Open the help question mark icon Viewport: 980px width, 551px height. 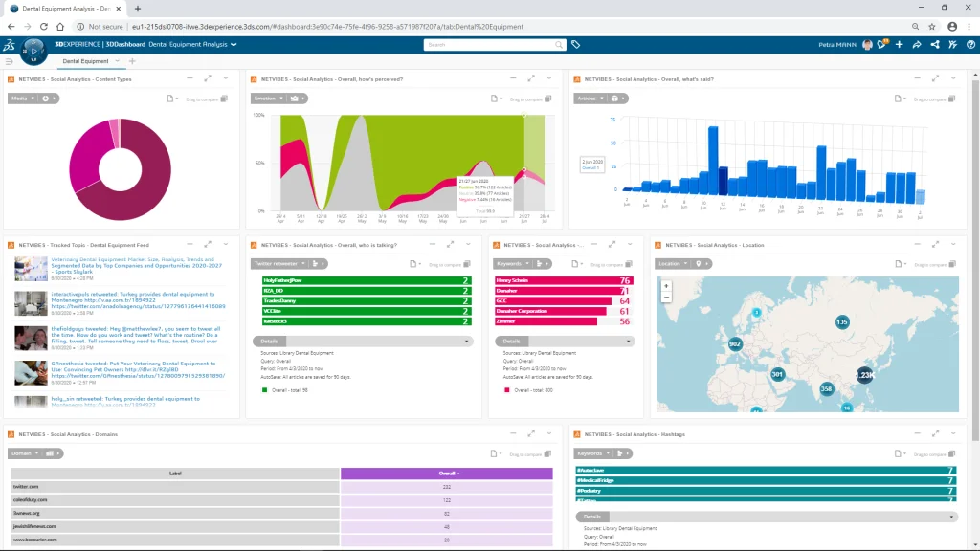click(x=970, y=44)
